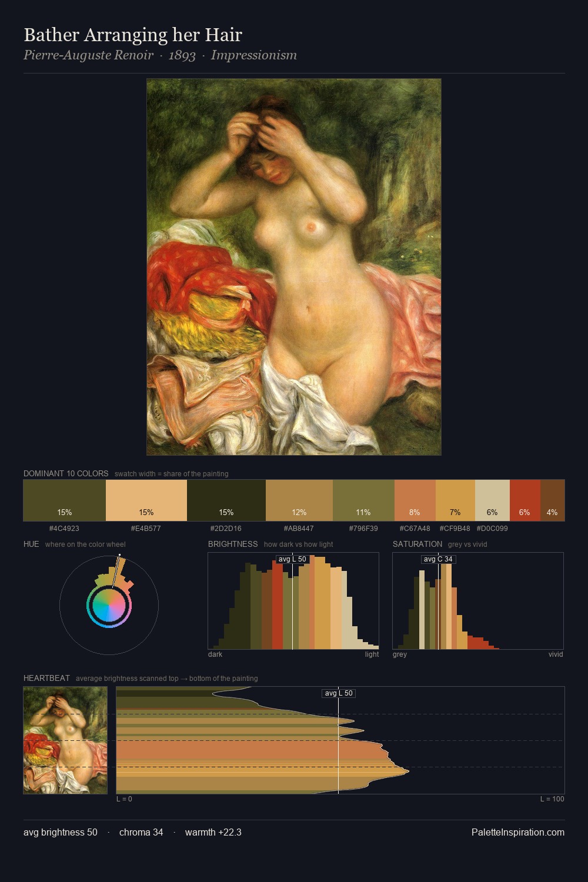Click the 8% terracotta swatch
Viewport: 588px width, 882px height.
[x=415, y=500]
